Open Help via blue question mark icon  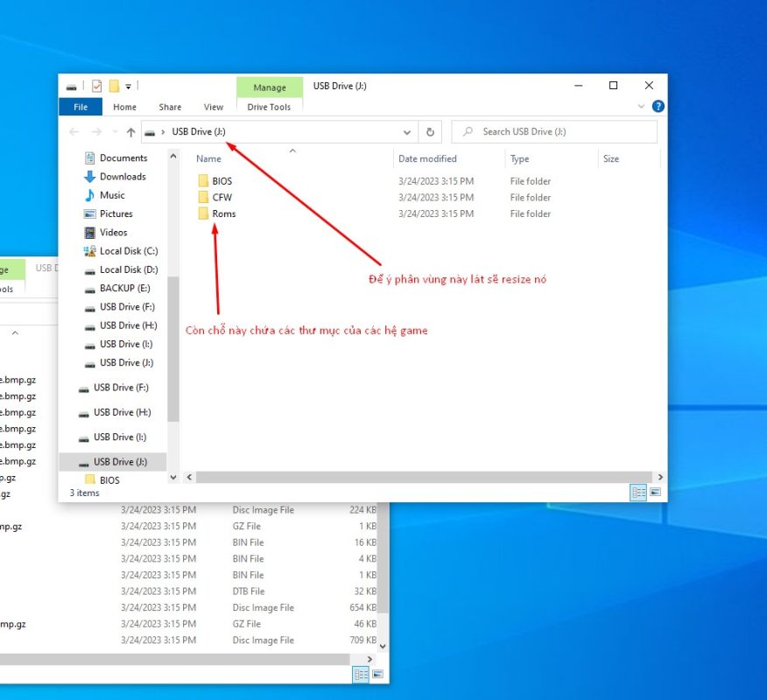[x=658, y=107]
